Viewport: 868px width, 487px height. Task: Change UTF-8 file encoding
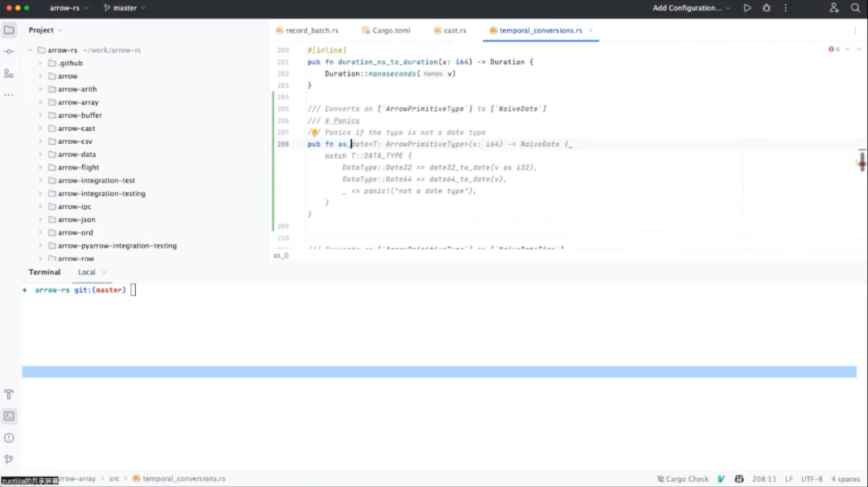coord(812,479)
